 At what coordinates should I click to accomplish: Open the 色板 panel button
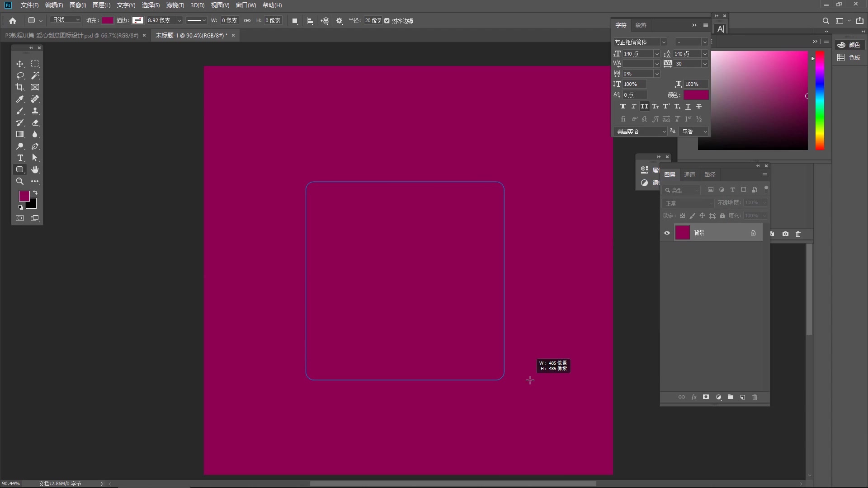(x=849, y=58)
